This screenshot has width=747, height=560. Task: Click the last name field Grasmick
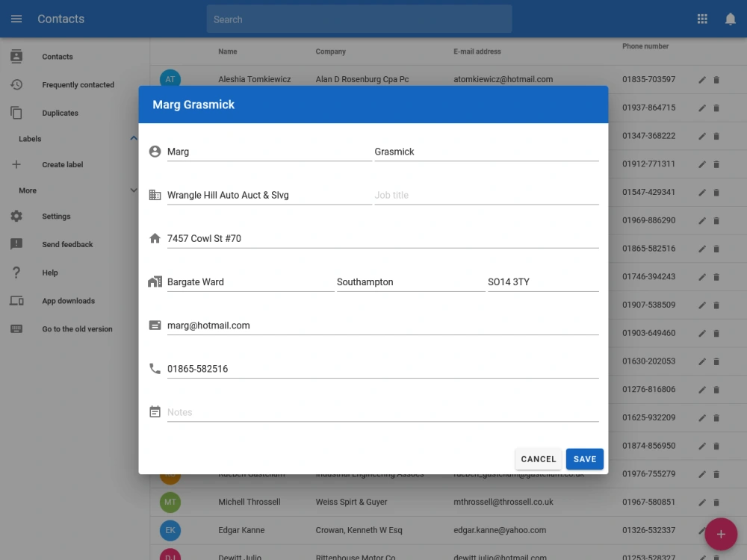click(x=486, y=152)
